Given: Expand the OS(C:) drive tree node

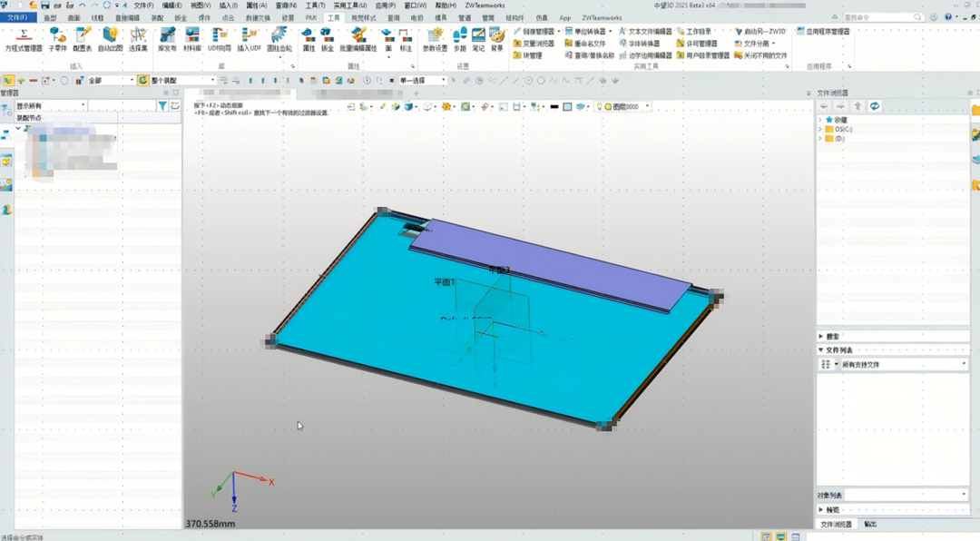Looking at the screenshot, I should (x=820, y=129).
